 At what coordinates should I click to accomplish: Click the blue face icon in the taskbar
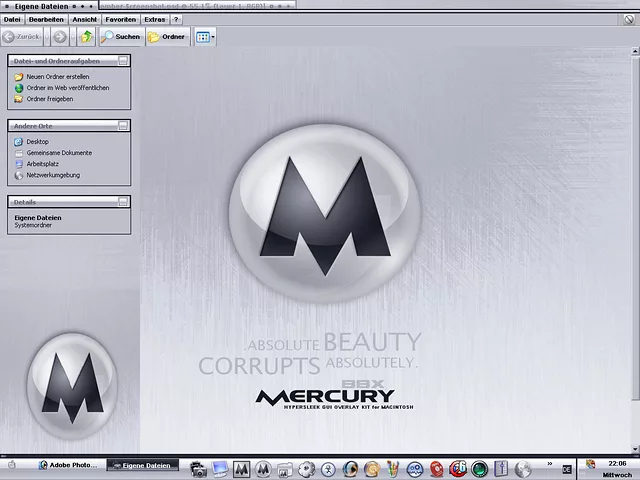[x=415, y=469]
